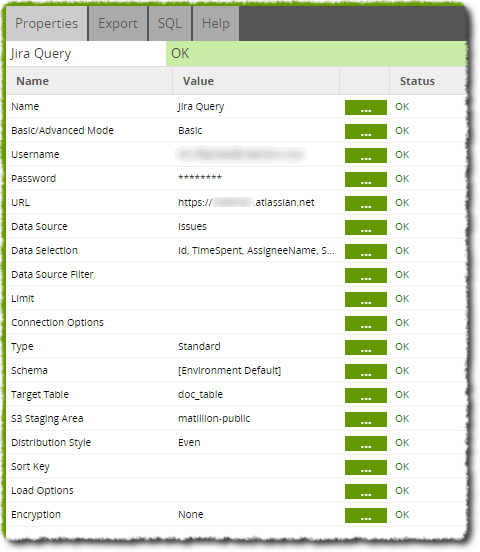Edit Connection Options via ellipsis button
The height and width of the screenshot is (552, 480).
[366, 323]
